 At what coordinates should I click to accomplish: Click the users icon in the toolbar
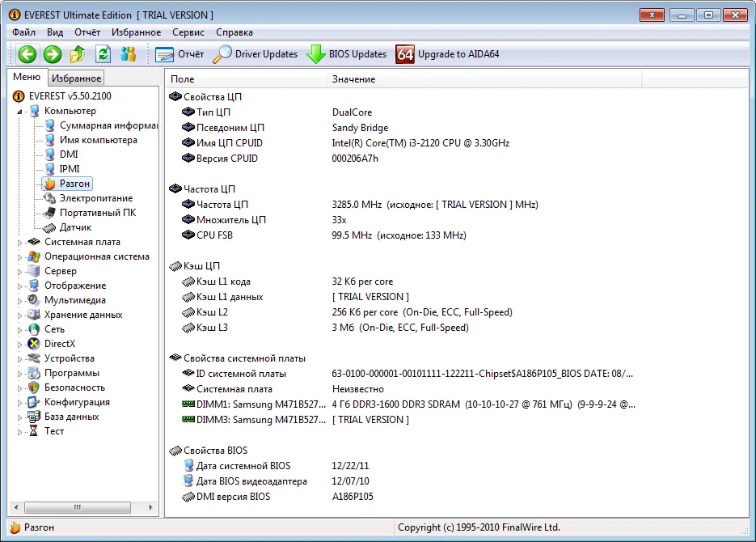pyautogui.click(x=128, y=54)
